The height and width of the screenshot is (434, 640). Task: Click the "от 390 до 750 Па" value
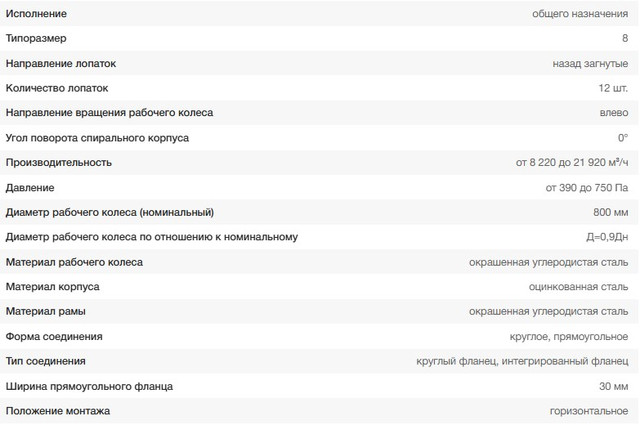[586, 187]
